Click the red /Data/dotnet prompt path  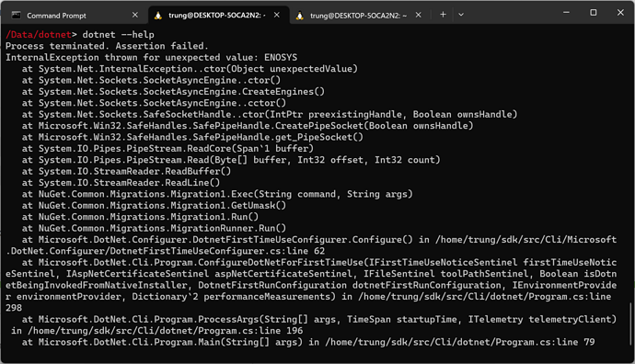tap(39, 34)
